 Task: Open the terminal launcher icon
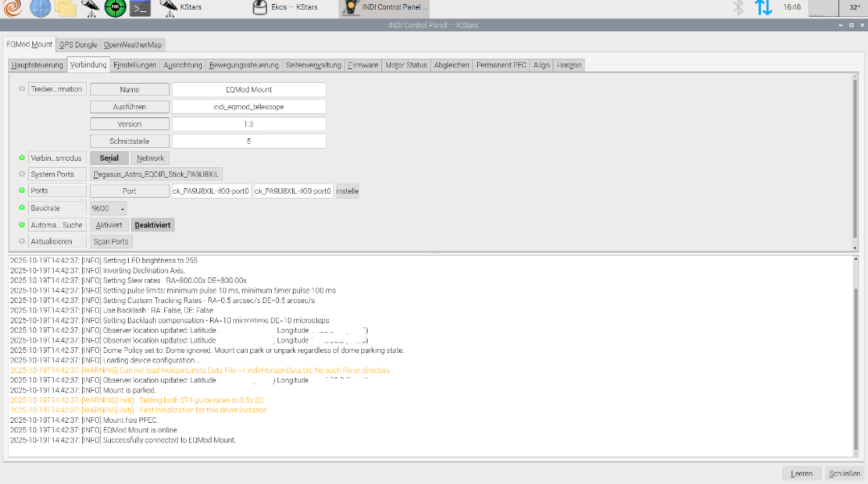pyautogui.click(x=140, y=8)
